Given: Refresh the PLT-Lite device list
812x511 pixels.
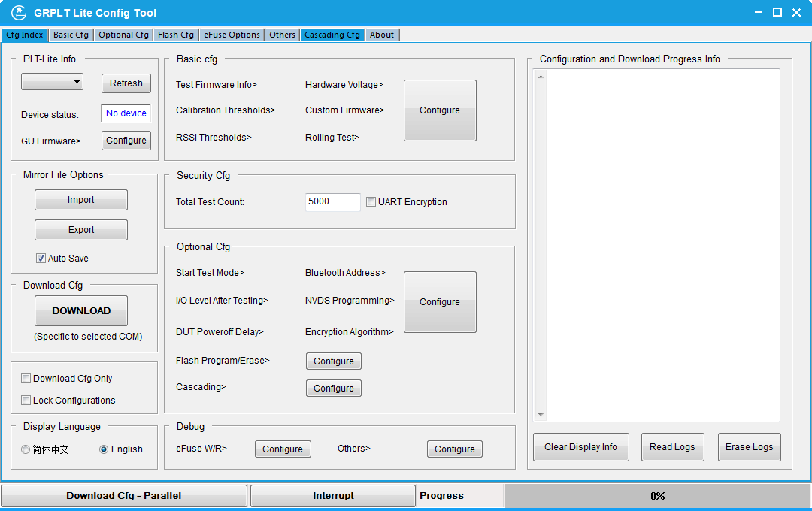Looking at the screenshot, I should [126, 83].
